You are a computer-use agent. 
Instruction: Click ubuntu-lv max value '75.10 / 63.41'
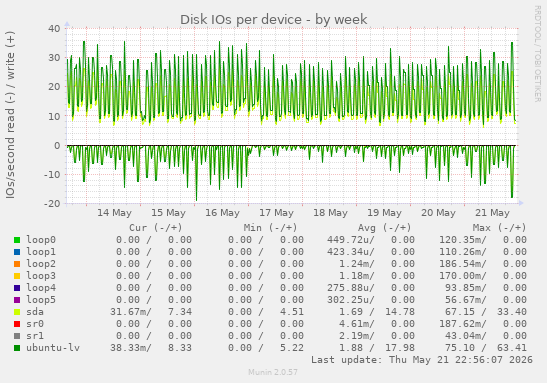coord(486,348)
